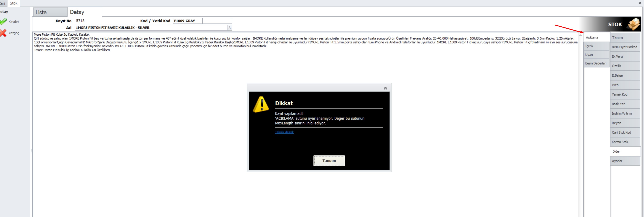Click Vazgeç label to cancel
The height and width of the screenshot is (217, 644).
[x=14, y=33]
